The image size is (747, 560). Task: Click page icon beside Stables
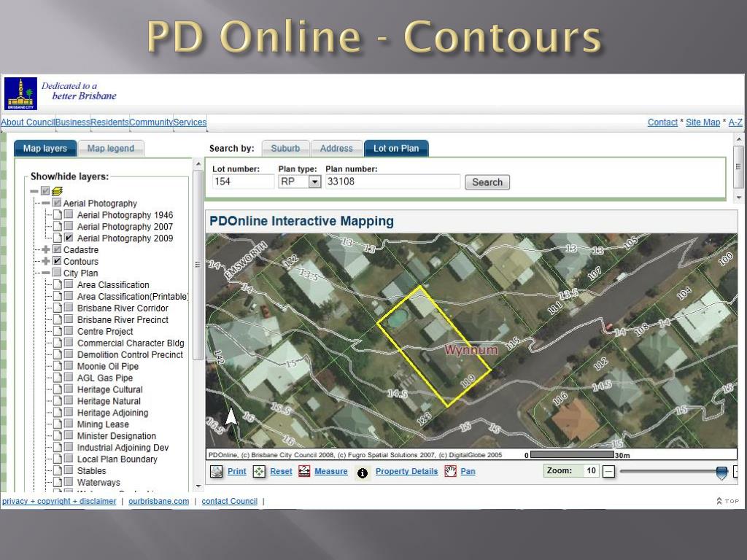coord(58,471)
